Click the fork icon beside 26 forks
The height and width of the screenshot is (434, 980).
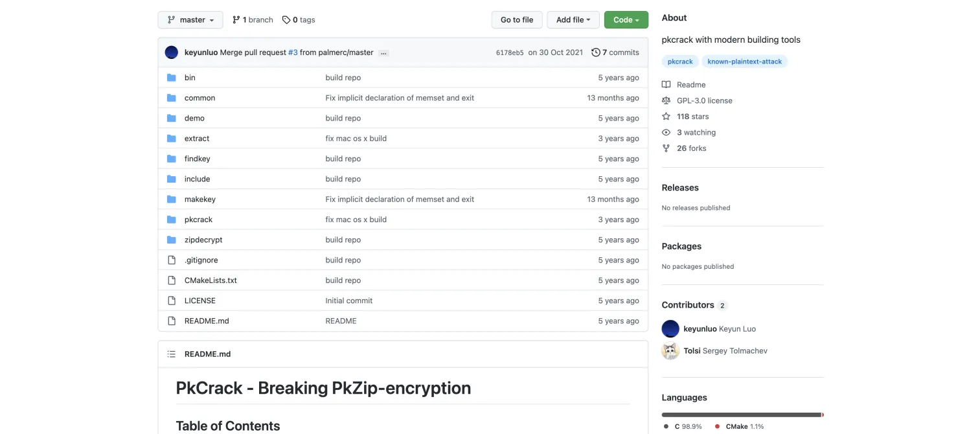[666, 148]
